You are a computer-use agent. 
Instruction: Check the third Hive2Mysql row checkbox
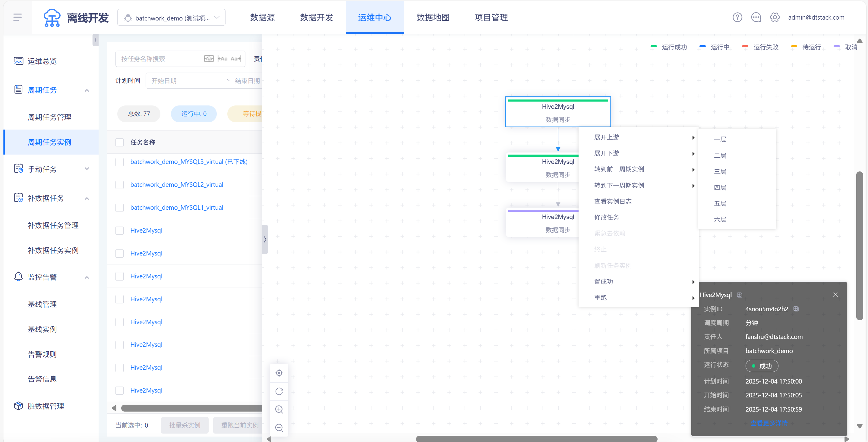click(120, 276)
